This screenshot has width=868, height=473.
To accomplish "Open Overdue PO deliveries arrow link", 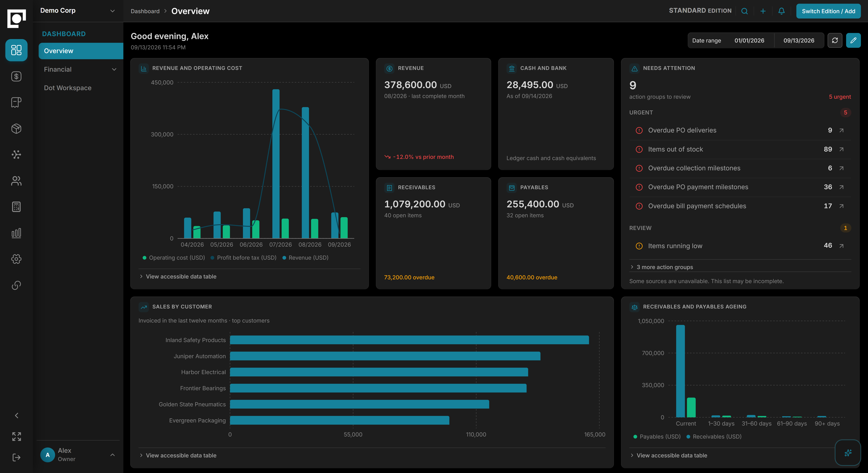I will click(x=841, y=130).
